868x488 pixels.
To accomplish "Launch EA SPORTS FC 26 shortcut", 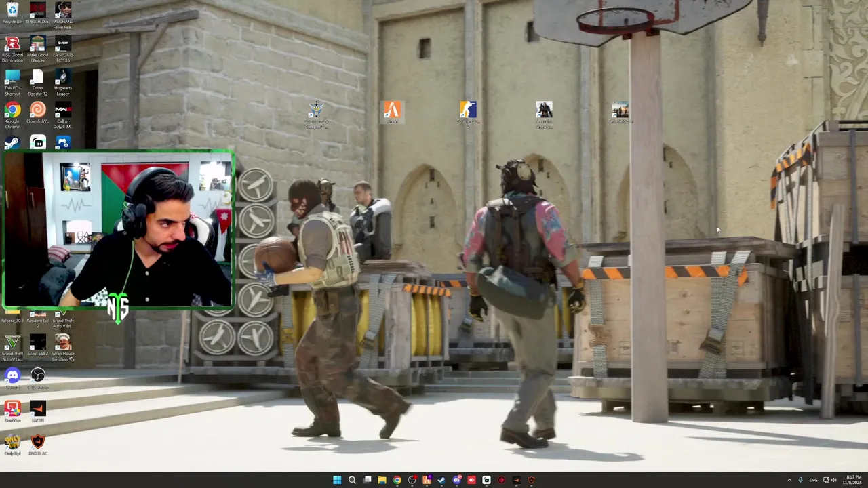I will click(x=63, y=49).
